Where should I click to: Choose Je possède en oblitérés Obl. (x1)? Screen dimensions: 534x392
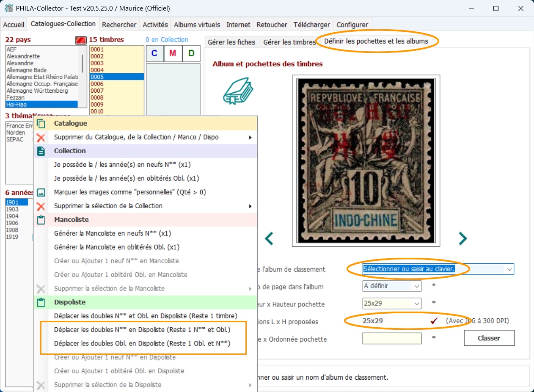pyautogui.click(x=145, y=178)
